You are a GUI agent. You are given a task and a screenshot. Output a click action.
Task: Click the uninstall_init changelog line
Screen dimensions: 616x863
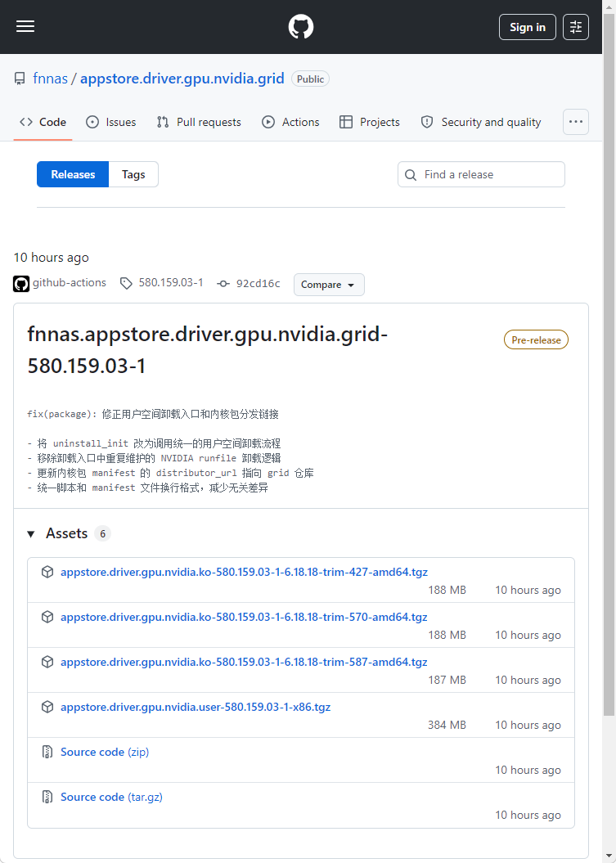154,443
